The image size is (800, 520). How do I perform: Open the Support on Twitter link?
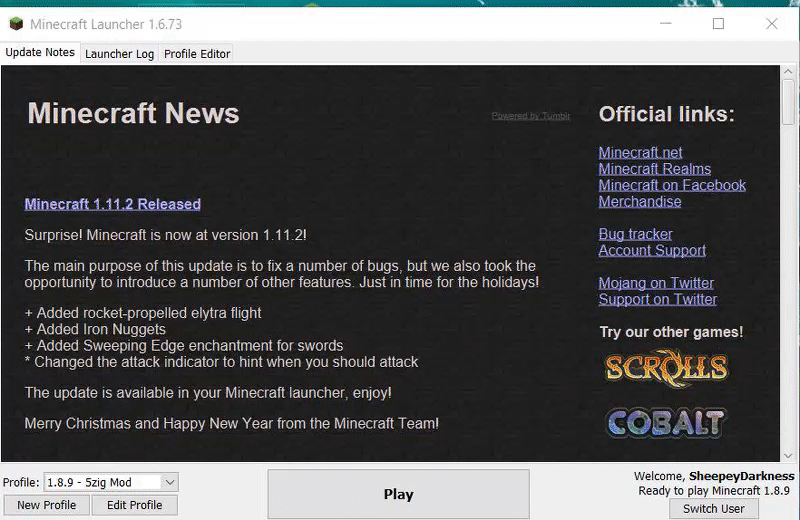click(x=658, y=300)
